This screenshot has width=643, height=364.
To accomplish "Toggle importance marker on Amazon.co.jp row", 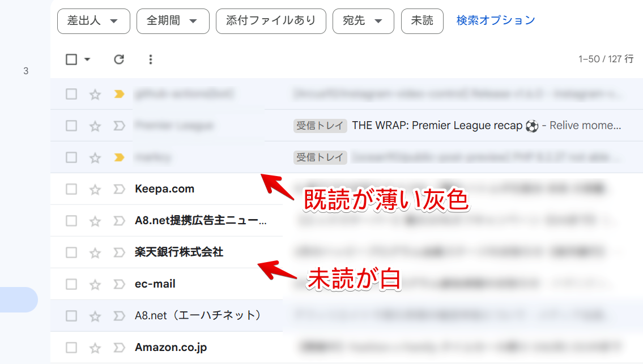I will [119, 348].
